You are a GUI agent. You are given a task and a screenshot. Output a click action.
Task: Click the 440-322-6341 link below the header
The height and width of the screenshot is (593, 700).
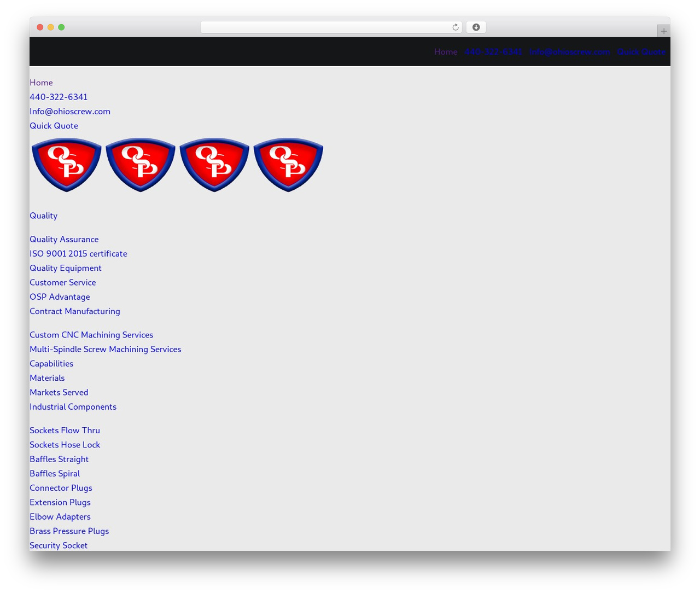coord(59,97)
